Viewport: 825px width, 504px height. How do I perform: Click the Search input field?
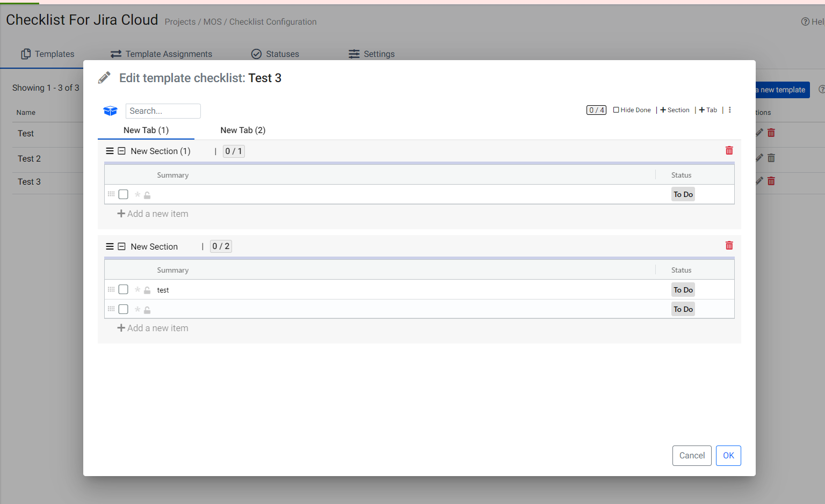(x=163, y=111)
